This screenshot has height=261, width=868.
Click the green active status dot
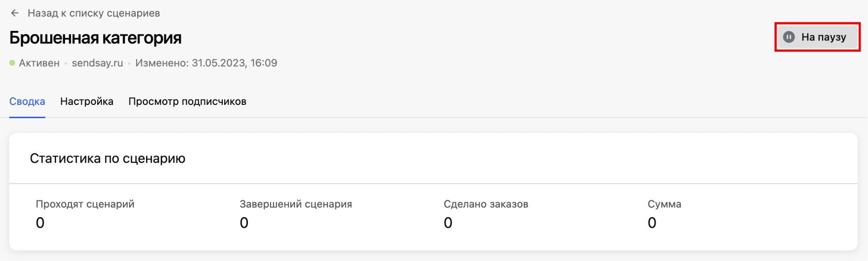12,63
